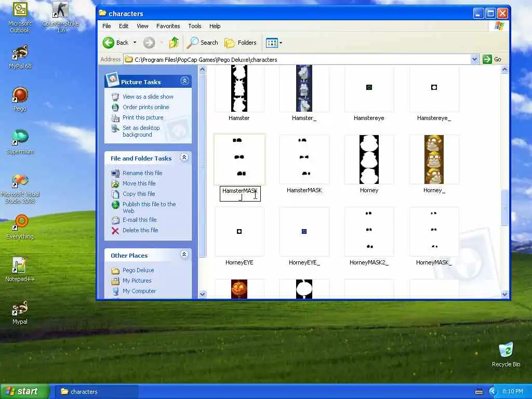The image size is (532, 399).
Task: Select the Horney_ monkey thumbnail
Action: [434, 159]
